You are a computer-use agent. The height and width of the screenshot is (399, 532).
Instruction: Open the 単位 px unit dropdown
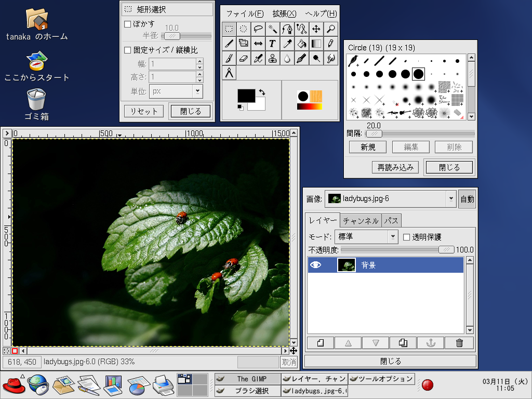176,91
